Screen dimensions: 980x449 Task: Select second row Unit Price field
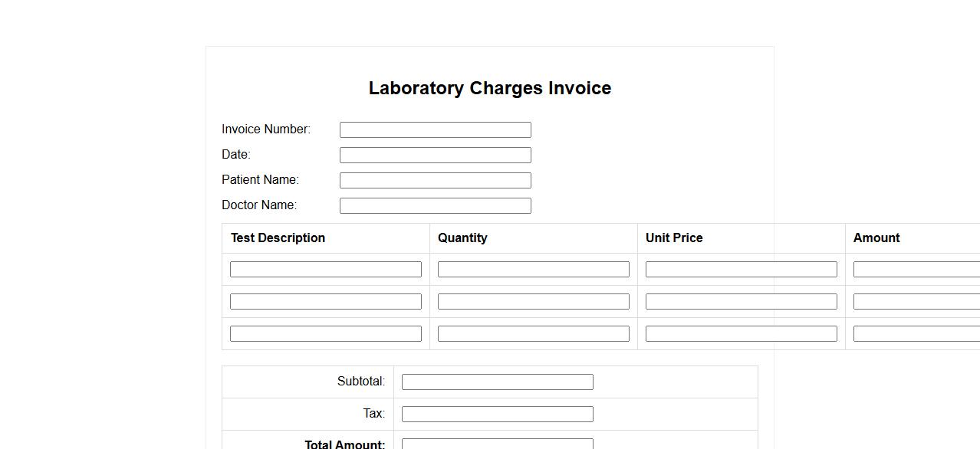click(741, 301)
